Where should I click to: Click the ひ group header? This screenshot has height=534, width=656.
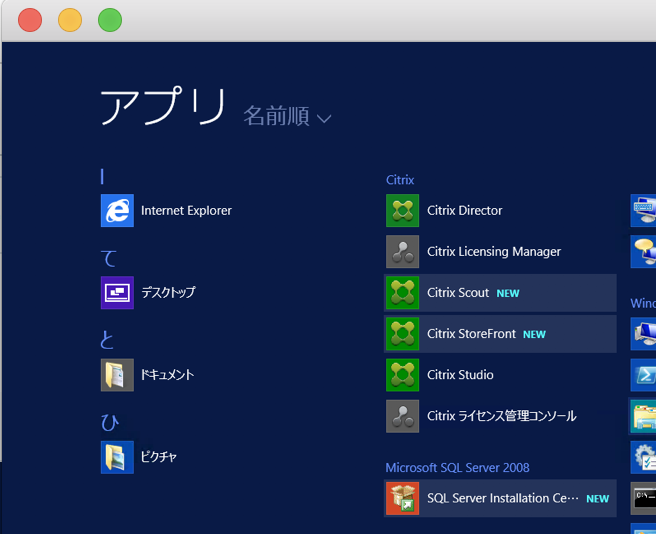point(110,422)
